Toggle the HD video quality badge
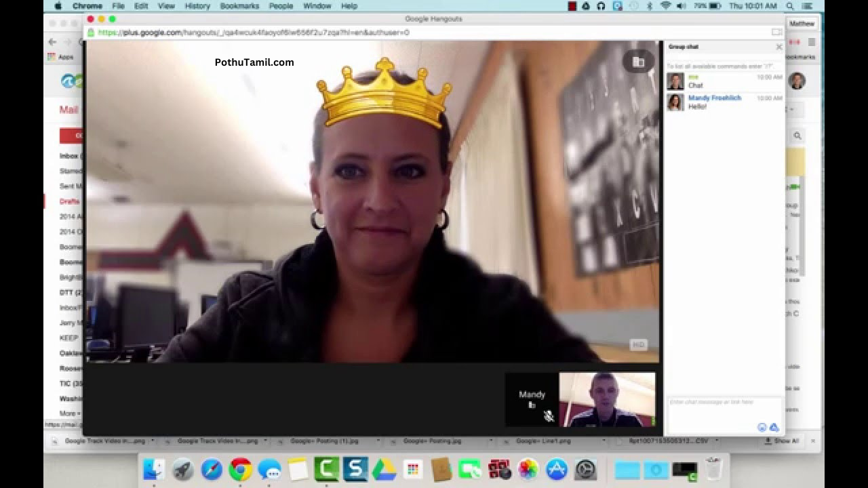Image resolution: width=868 pixels, height=488 pixels. click(638, 345)
